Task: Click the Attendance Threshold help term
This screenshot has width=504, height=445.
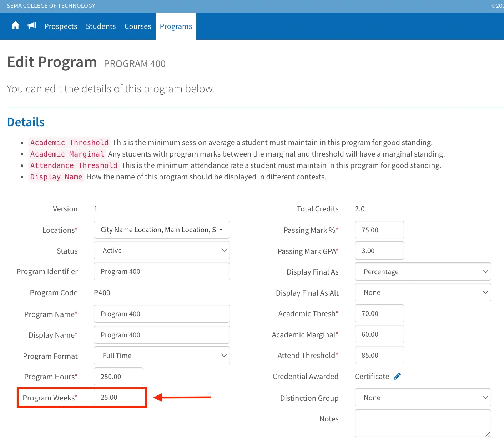Action: [x=74, y=165]
